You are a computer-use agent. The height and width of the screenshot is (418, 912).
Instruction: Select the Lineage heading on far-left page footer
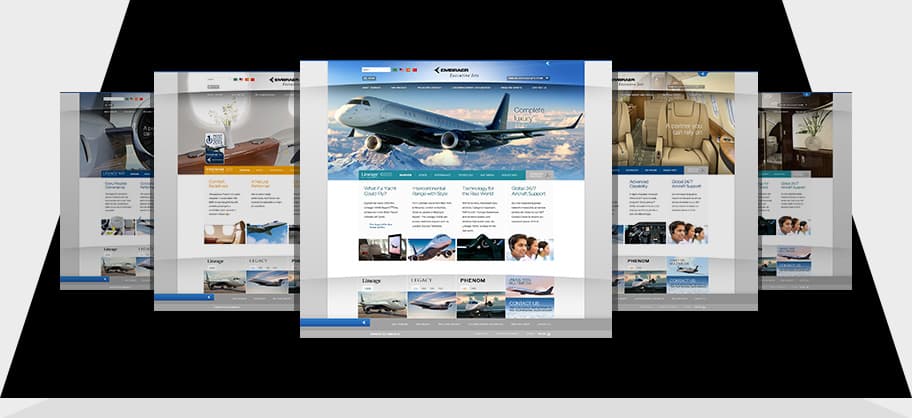pyautogui.click(x=111, y=249)
